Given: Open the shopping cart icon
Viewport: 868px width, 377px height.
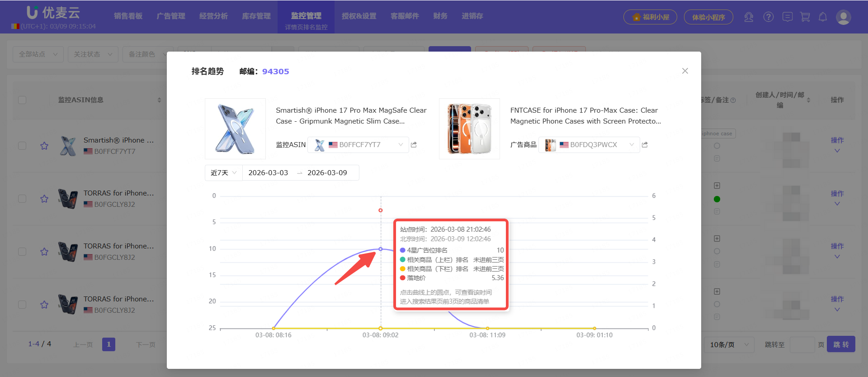Looking at the screenshot, I should coord(805,17).
